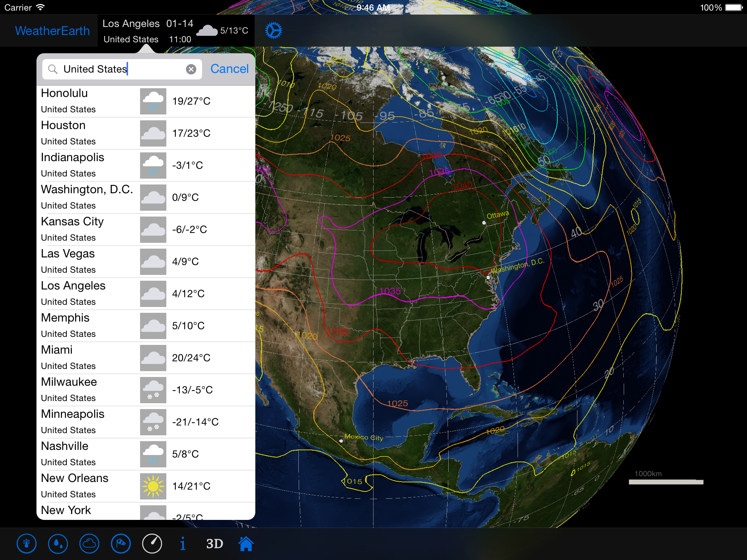Clear the United States search input field

click(191, 69)
